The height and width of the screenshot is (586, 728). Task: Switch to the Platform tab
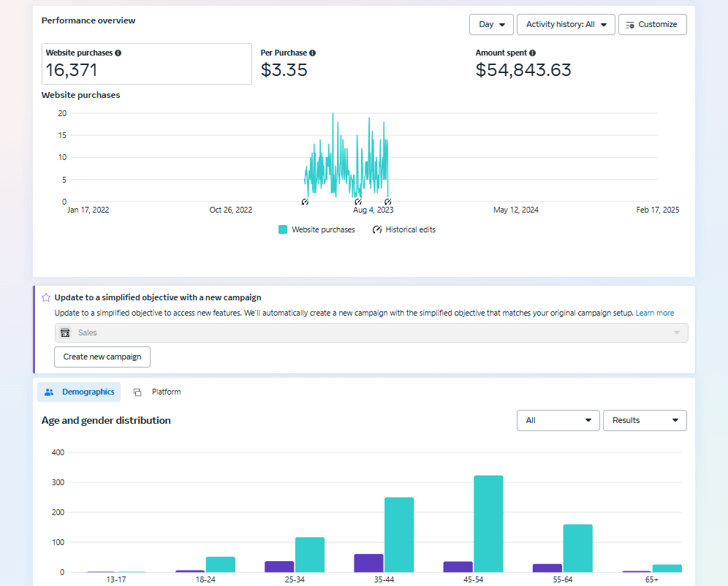157,392
